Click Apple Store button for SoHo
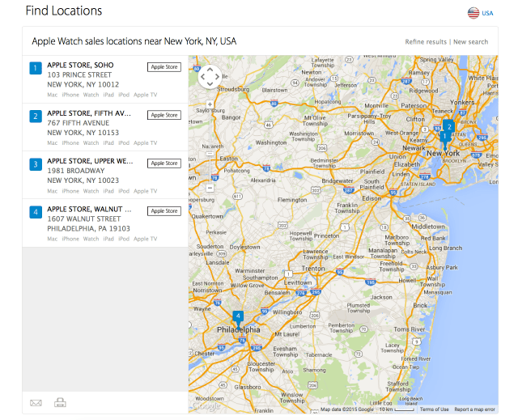518x420 pixels. coord(164,67)
